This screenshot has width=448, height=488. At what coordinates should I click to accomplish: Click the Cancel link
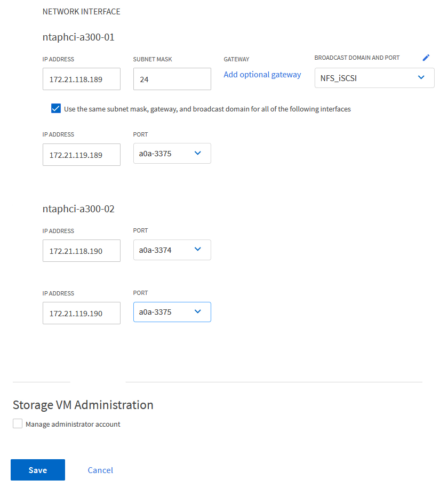point(100,470)
